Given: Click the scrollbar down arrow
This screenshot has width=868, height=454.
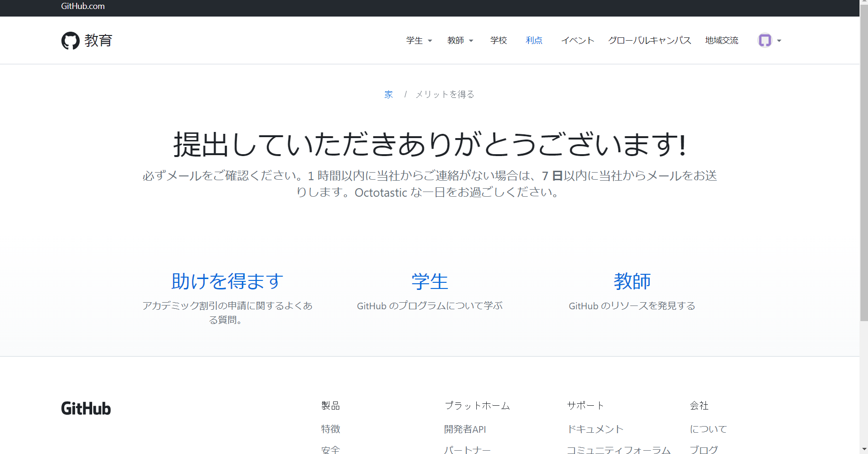Looking at the screenshot, I should [x=864, y=449].
